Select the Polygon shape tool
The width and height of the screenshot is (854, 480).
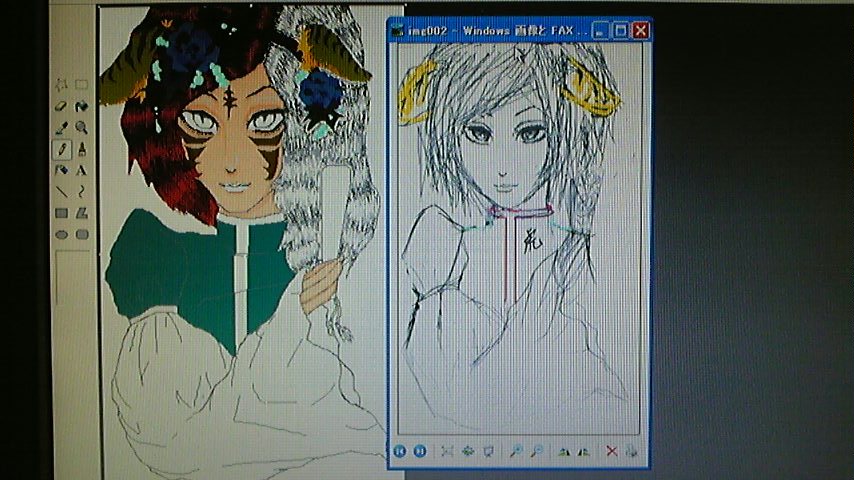point(82,213)
